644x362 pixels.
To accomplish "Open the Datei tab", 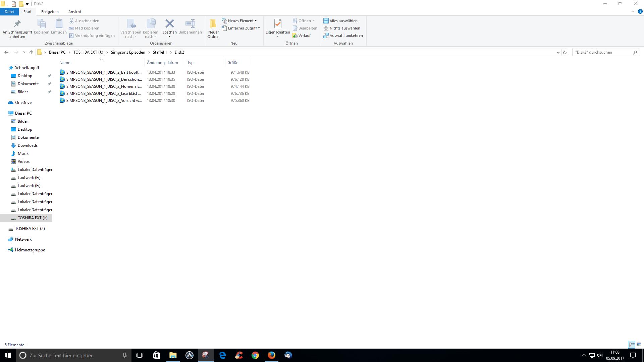I will tap(9, 12).
